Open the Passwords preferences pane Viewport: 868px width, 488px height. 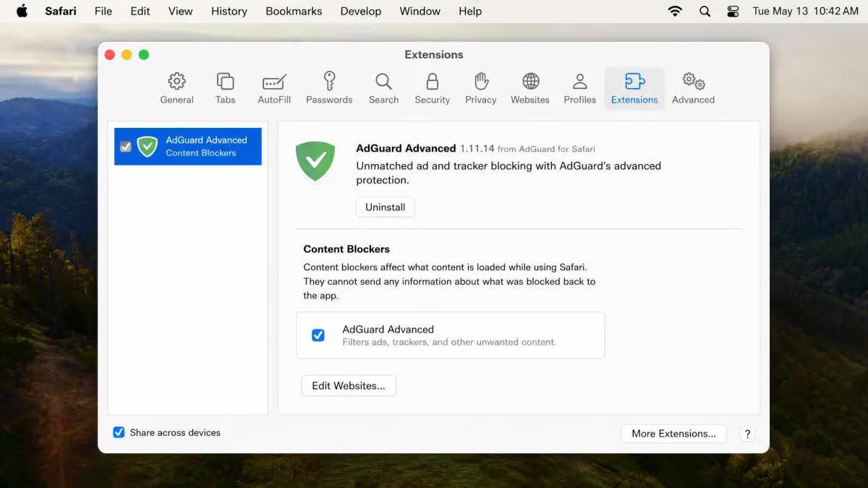329,89
